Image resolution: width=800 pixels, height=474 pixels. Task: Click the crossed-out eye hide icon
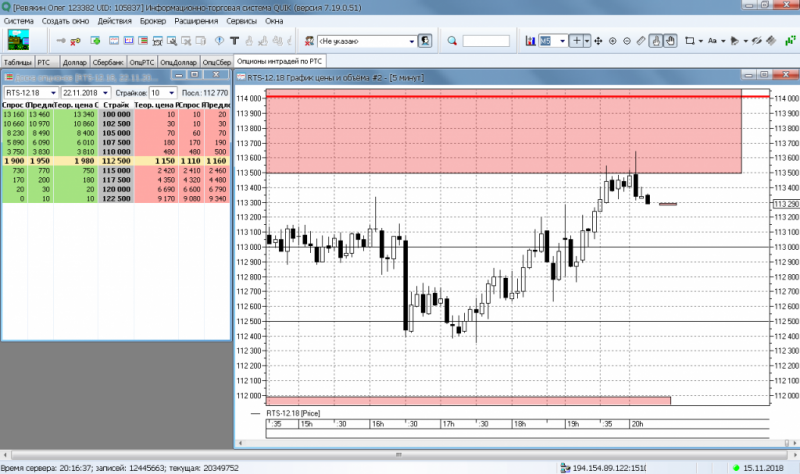[x=757, y=41]
